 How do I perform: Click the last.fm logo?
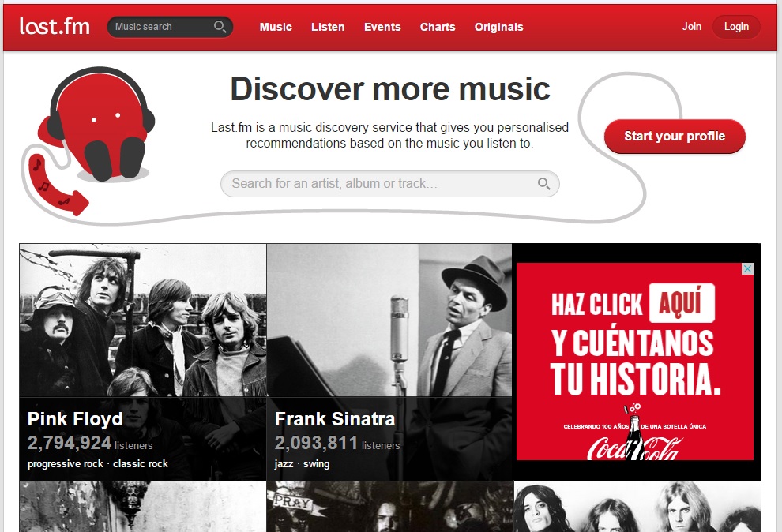(55, 26)
